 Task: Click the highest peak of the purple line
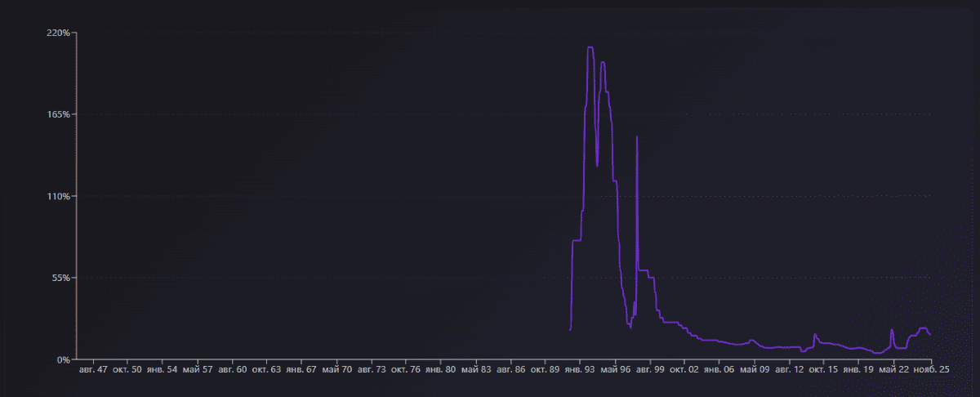590,47
